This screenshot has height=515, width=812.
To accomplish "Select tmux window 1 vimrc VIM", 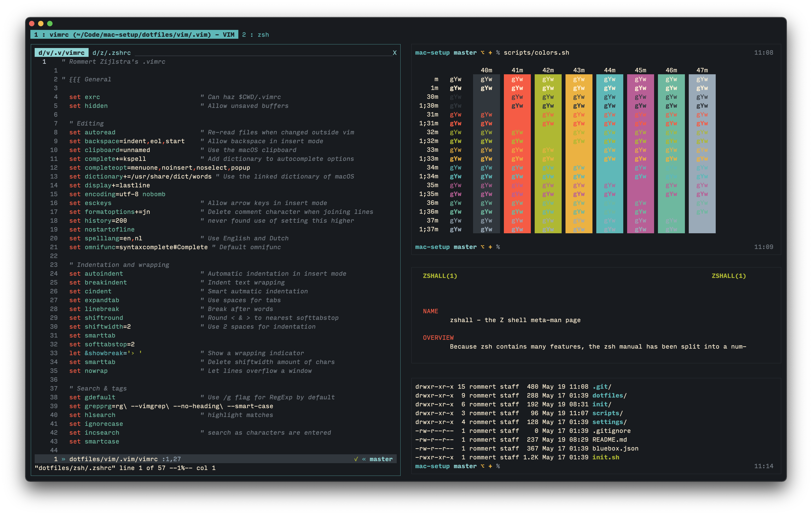I will coord(134,35).
